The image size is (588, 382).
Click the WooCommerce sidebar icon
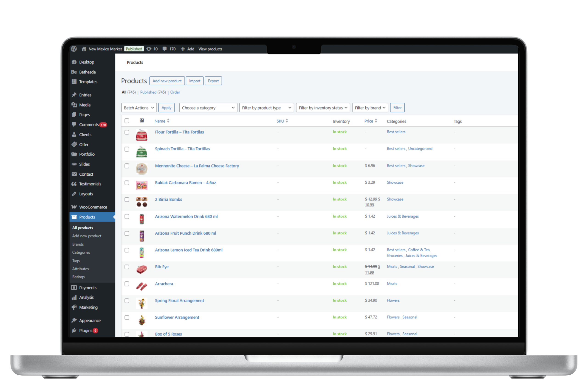pyautogui.click(x=74, y=207)
